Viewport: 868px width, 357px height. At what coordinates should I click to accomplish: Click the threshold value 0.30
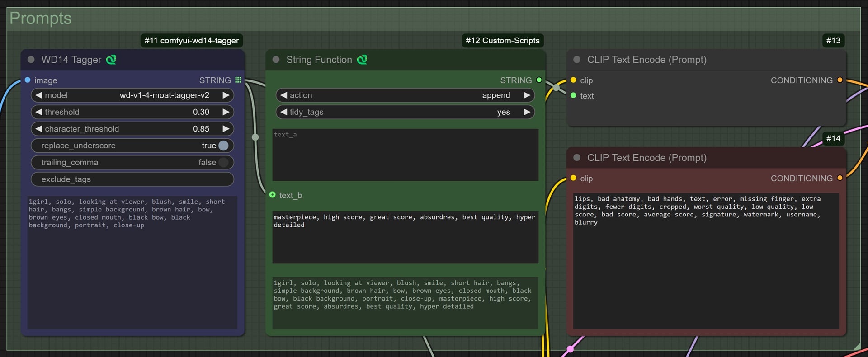[x=201, y=112]
